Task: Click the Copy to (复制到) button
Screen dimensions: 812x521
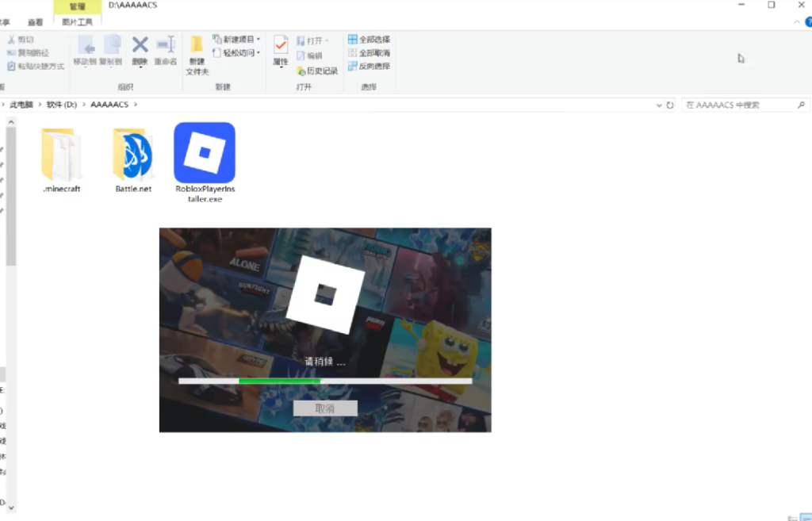Action: click(111, 51)
